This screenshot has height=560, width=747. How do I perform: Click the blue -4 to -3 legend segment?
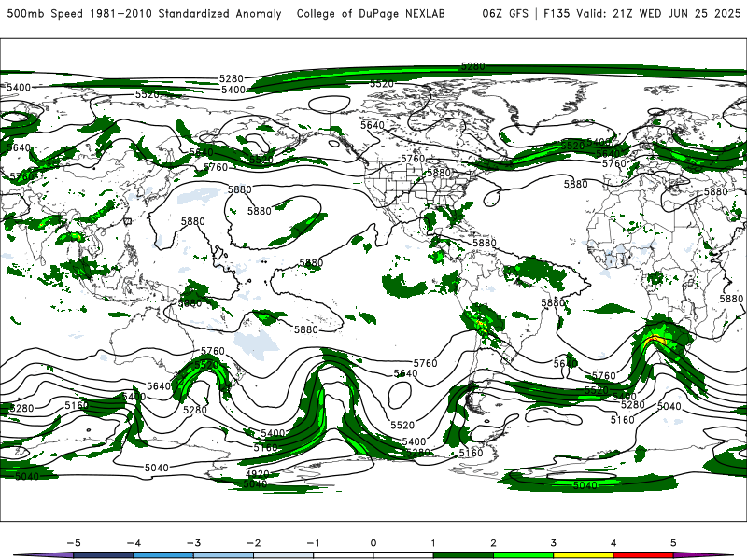(163, 555)
